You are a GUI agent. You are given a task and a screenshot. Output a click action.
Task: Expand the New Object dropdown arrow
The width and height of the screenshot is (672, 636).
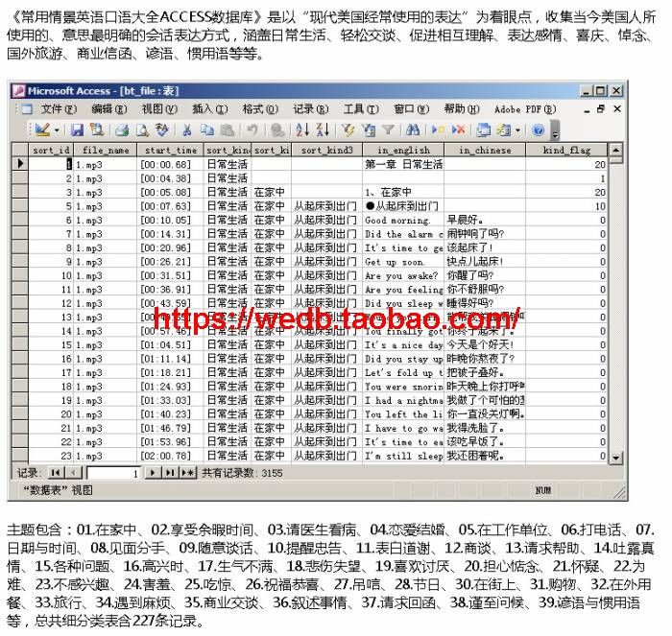517,130
